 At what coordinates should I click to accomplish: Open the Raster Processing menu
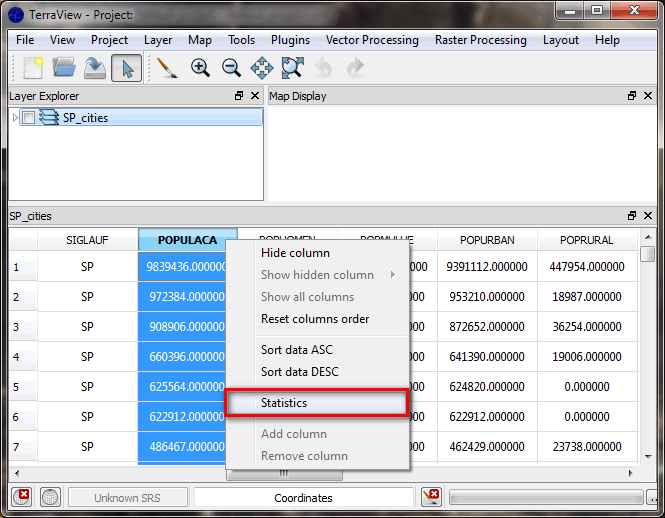(x=480, y=40)
